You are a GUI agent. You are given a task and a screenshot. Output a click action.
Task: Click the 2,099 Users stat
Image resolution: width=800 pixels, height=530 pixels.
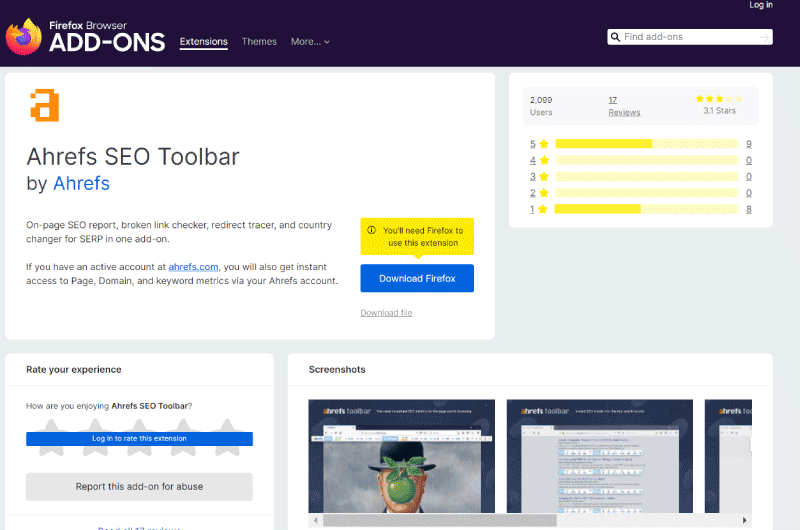pyautogui.click(x=541, y=106)
